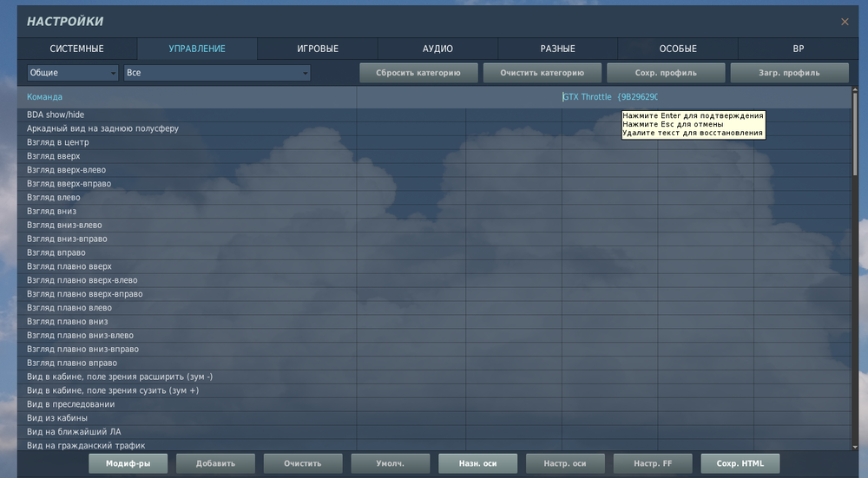Click the vertical scrollbar thumb
The image size is (868, 478).
[x=855, y=134]
